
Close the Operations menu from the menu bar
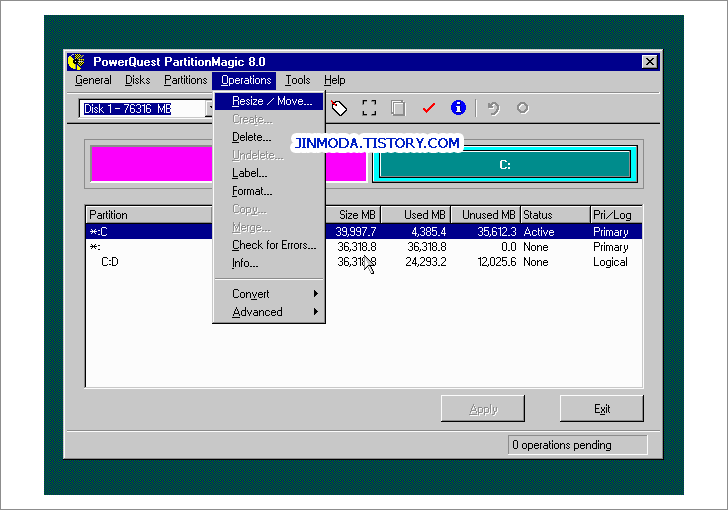click(246, 80)
